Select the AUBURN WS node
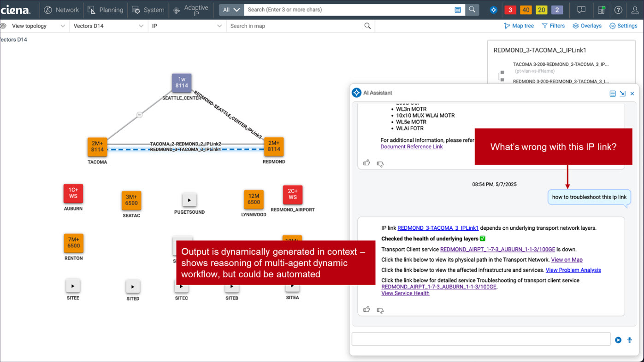 coord(73,193)
